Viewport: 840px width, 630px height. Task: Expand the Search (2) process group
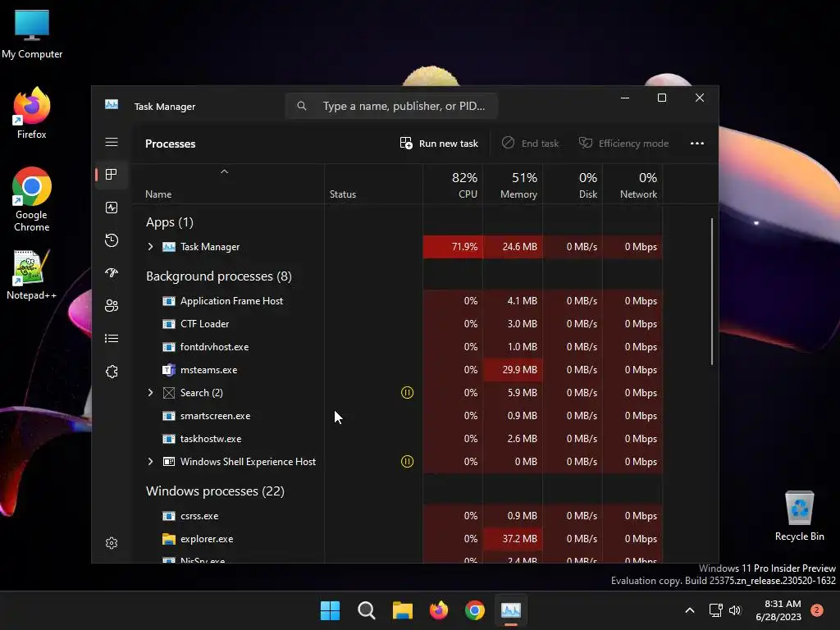point(151,393)
